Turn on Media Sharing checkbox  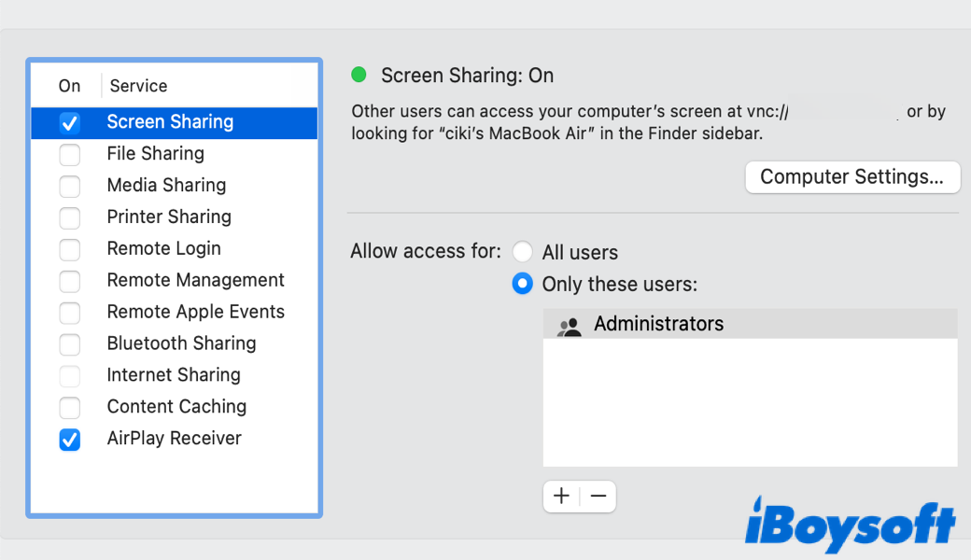70,186
